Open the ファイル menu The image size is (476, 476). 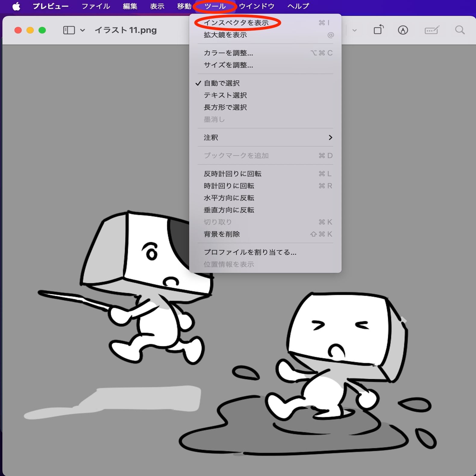(x=96, y=6)
